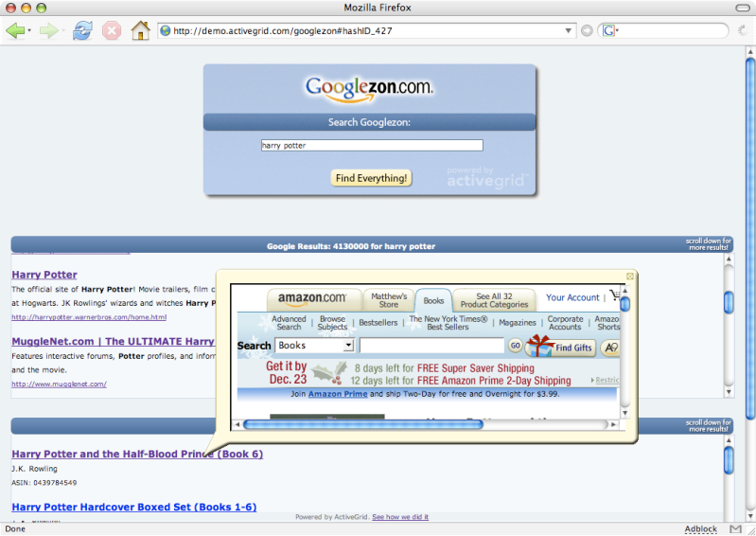The width and height of the screenshot is (756, 536).
Task: Switch to Matthew's Store tab
Action: pyautogui.click(x=389, y=300)
